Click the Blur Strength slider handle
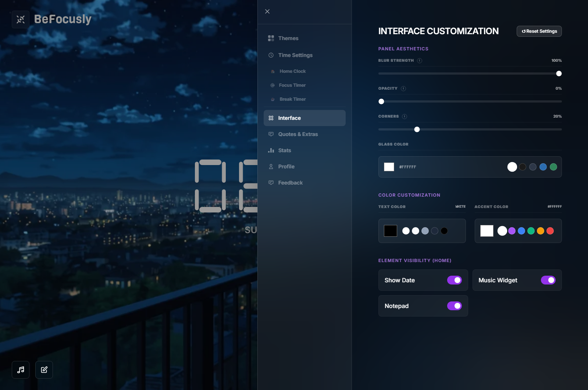588x390 pixels. pos(559,74)
